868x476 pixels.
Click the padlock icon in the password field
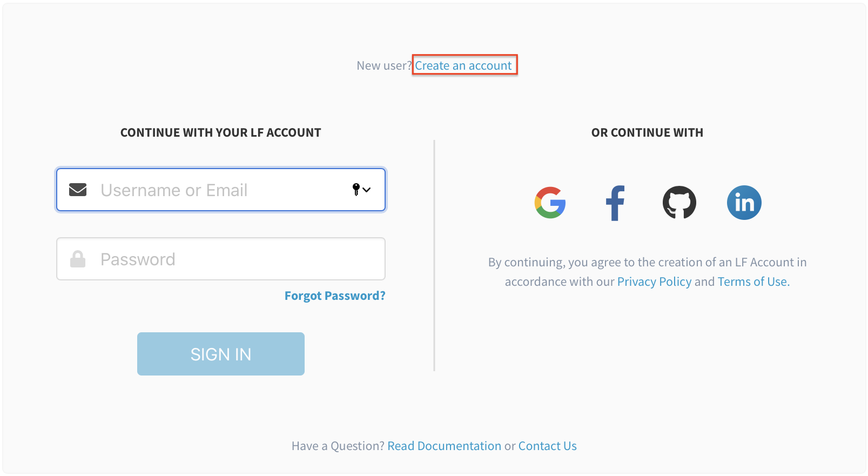(x=77, y=258)
